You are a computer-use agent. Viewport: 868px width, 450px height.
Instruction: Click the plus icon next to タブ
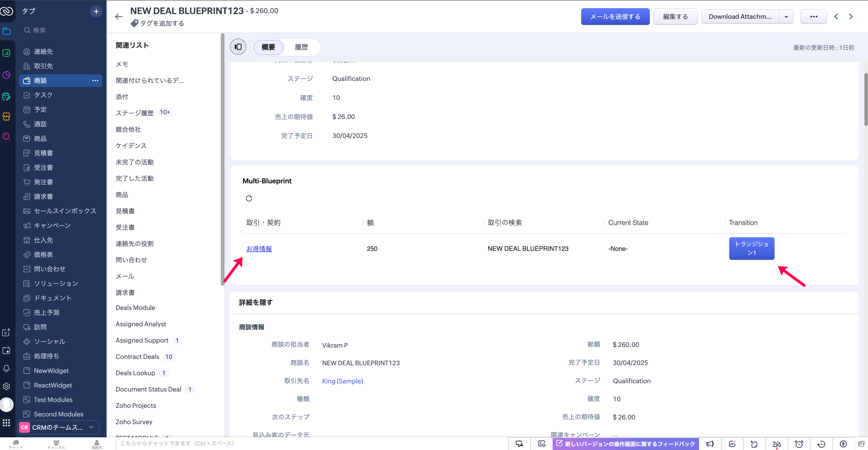click(96, 12)
